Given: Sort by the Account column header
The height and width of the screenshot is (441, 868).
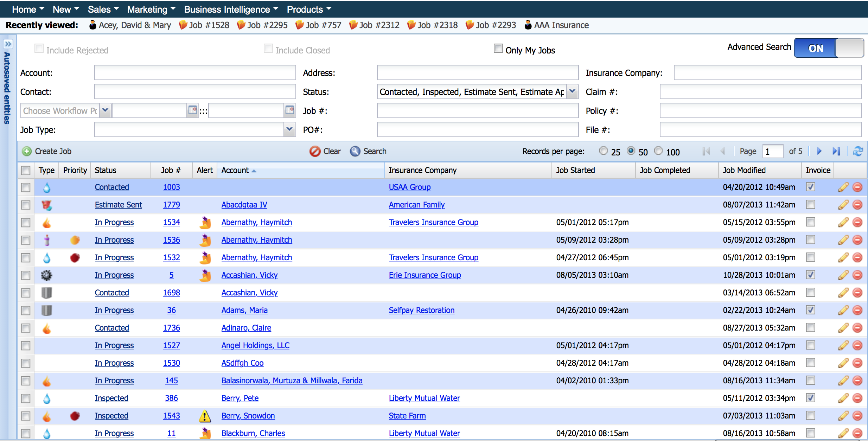Looking at the screenshot, I should click(301, 170).
